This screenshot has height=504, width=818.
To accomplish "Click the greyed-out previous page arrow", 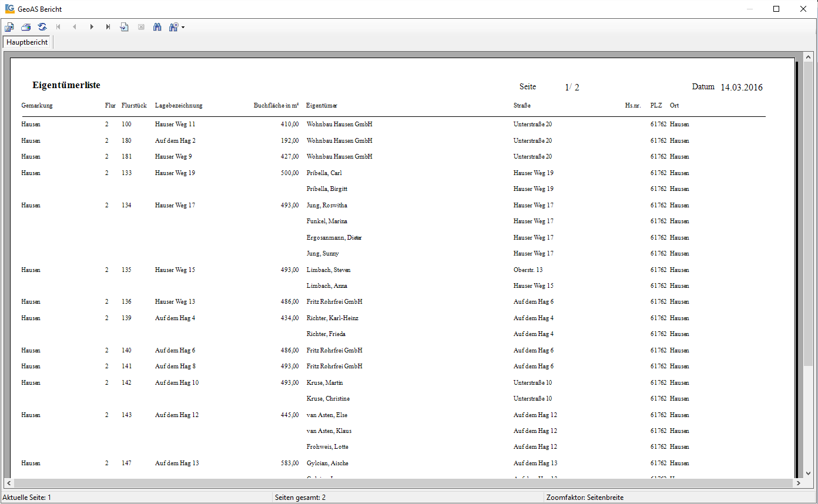I will coord(75,27).
